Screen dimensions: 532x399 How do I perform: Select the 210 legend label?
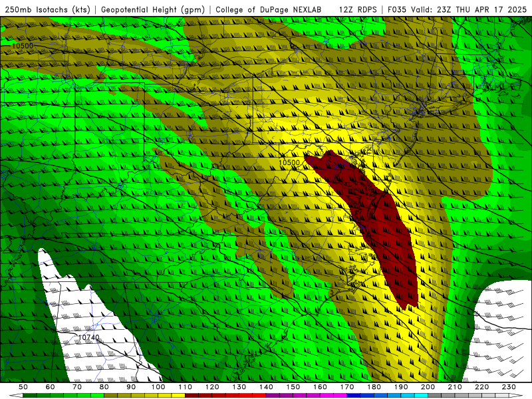(455, 387)
